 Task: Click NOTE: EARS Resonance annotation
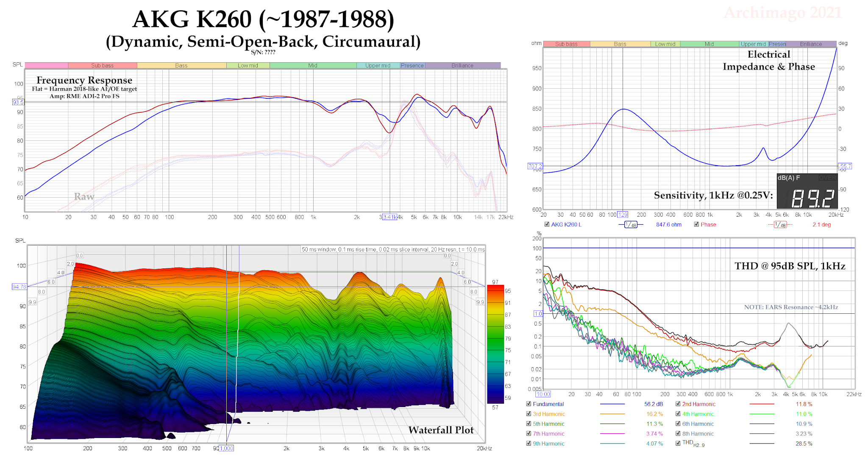coord(791,307)
